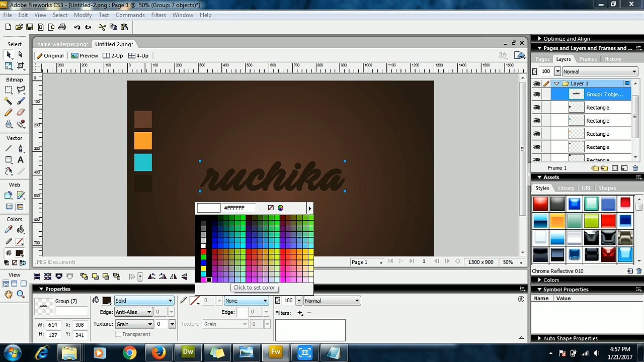
Task: Click the width W input field
Action: pos(52,325)
